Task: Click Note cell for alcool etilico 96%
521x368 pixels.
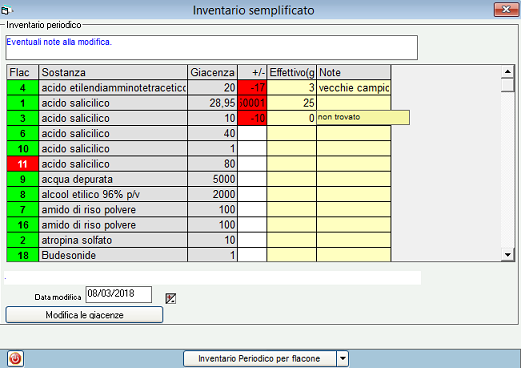Action: coord(354,194)
